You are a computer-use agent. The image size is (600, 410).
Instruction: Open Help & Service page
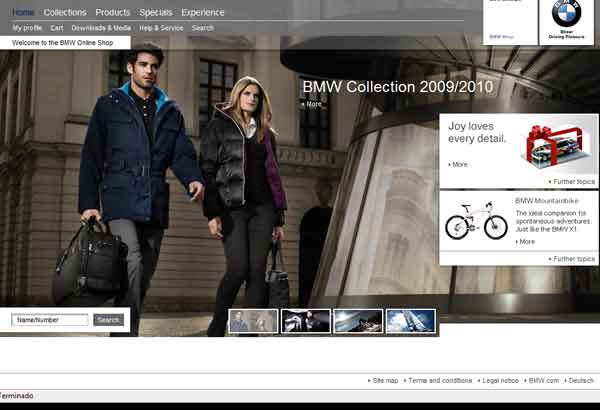(x=161, y=28)
